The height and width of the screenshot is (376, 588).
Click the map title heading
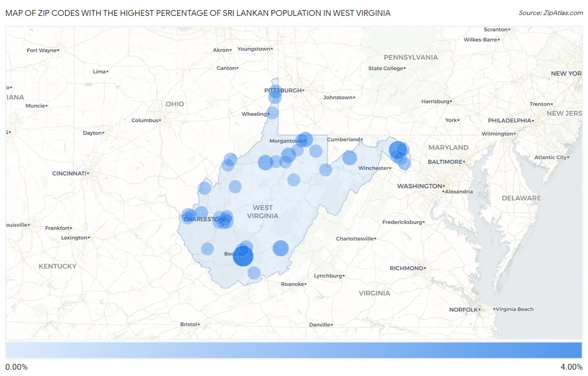(x=198, y=13)
